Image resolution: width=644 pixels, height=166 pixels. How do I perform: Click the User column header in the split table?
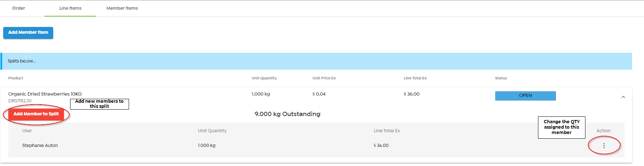27,131
